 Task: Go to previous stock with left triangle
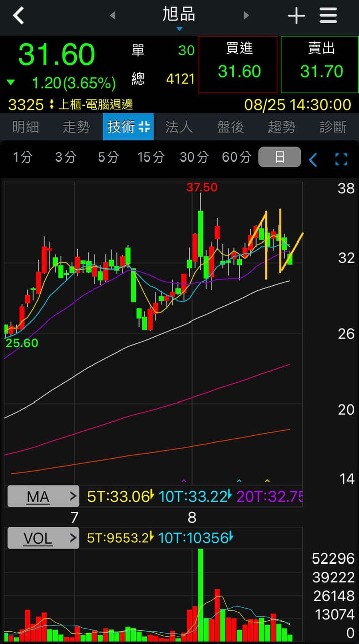tap(112, 16)
